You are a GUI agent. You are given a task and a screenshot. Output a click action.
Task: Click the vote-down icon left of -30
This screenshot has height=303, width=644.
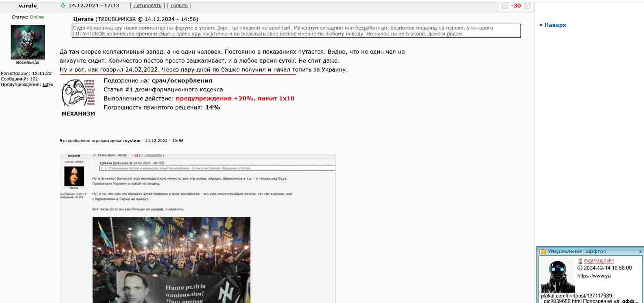505,6
